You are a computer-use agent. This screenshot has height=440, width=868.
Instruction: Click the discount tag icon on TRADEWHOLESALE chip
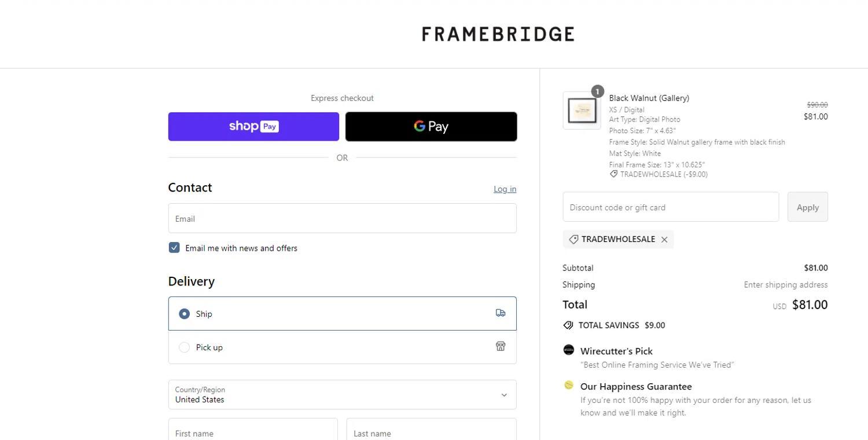(573, 240)
